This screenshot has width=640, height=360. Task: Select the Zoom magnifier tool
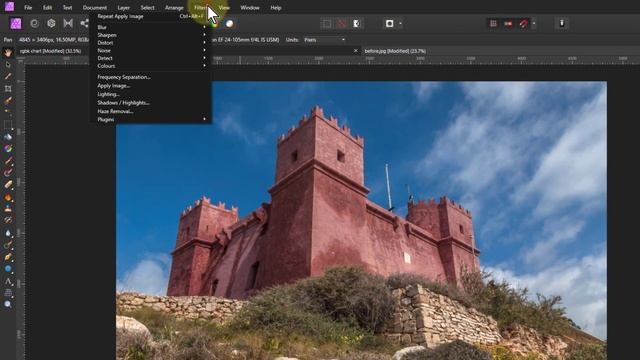tap(8, 304)
